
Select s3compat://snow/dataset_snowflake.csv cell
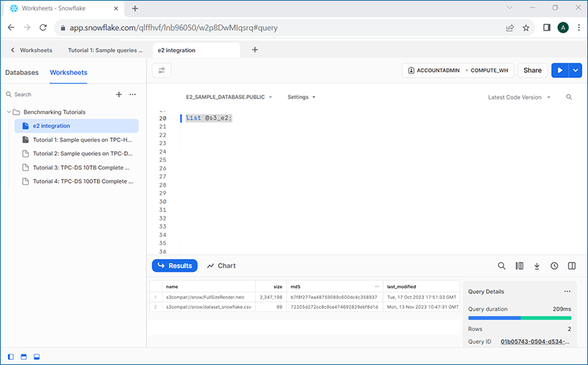point(209,307)
